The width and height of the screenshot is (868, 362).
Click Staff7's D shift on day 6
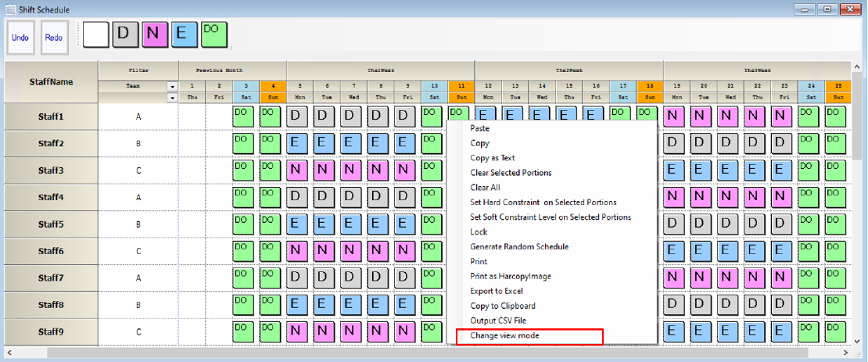tap(325, 278)
